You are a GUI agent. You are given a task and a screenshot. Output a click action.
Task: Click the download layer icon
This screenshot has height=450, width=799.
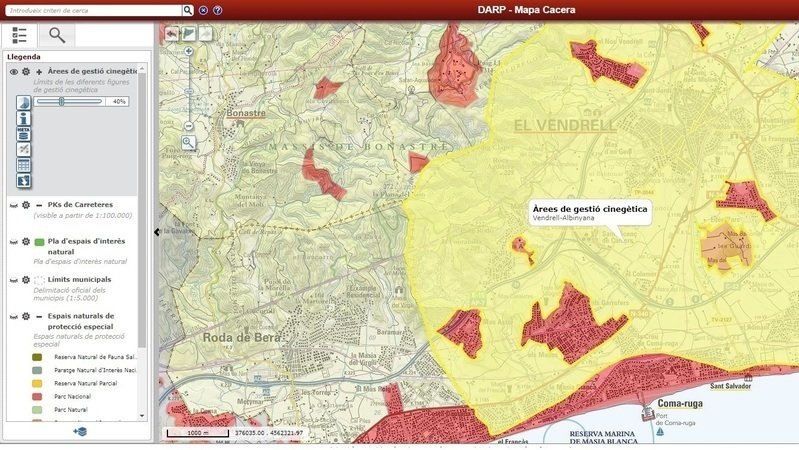23,181
